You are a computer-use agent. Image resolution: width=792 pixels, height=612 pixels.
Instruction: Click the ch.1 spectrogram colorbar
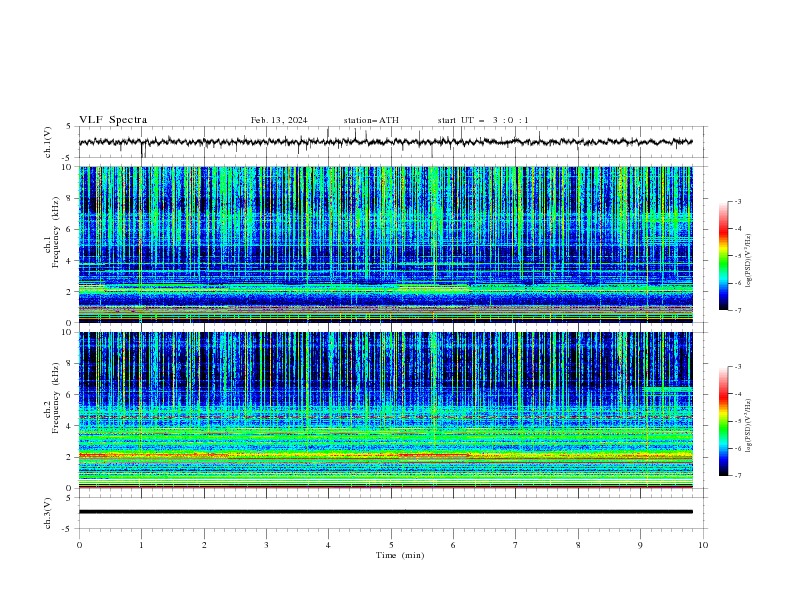tap(723, 255)
